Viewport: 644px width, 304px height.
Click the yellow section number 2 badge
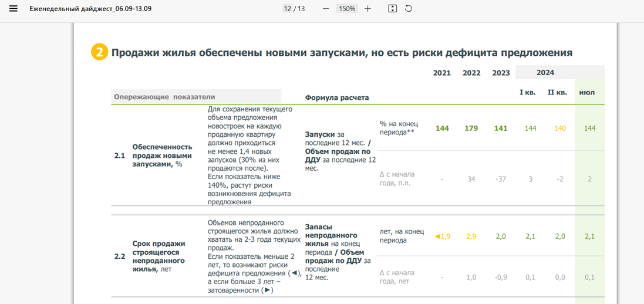point(99,53)
